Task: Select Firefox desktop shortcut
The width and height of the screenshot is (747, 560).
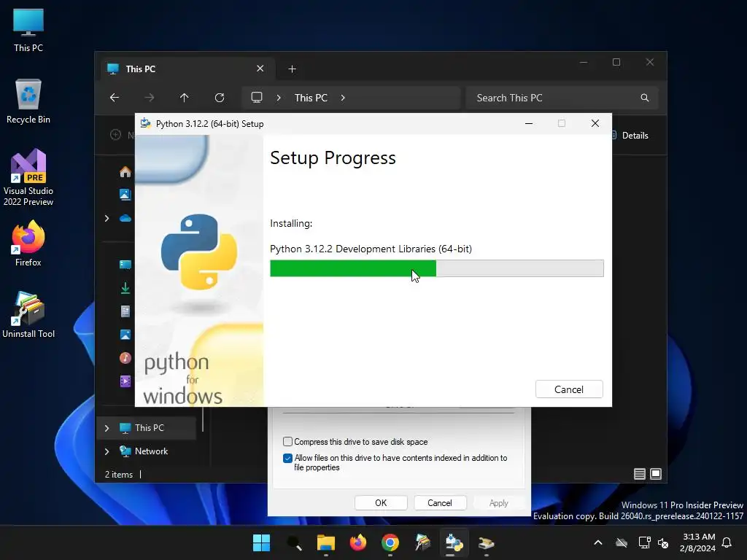Action: point(28,244)
